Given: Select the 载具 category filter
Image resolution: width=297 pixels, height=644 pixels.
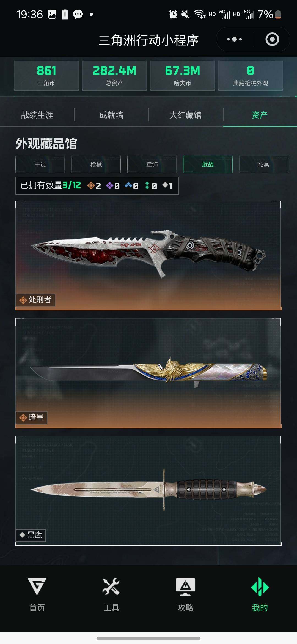Looking at the screenshot, I should click(264, 164).
